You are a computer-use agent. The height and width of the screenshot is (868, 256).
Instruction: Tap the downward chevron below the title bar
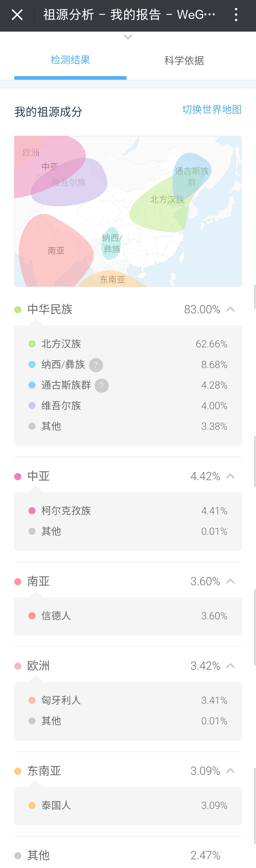point(128,37)
